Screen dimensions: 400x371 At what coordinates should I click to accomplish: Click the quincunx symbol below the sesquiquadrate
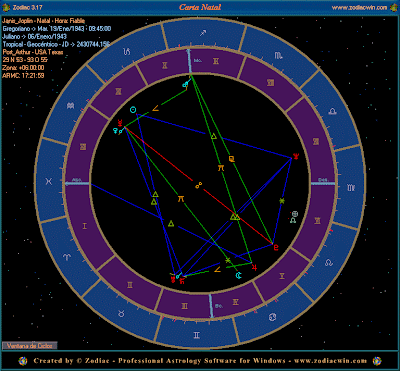(x=221, y=168)
